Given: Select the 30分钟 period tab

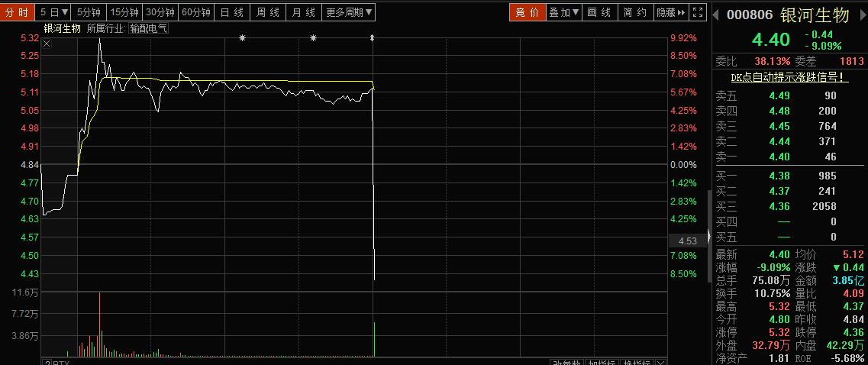Looking at the screenshot, I should [160, 12].
